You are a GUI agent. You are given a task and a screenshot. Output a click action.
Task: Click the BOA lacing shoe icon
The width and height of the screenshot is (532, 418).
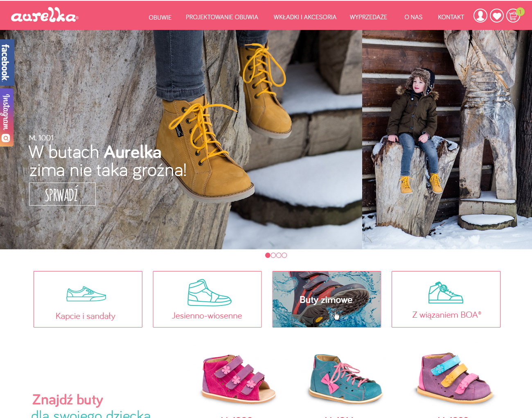tap(446, 292)
